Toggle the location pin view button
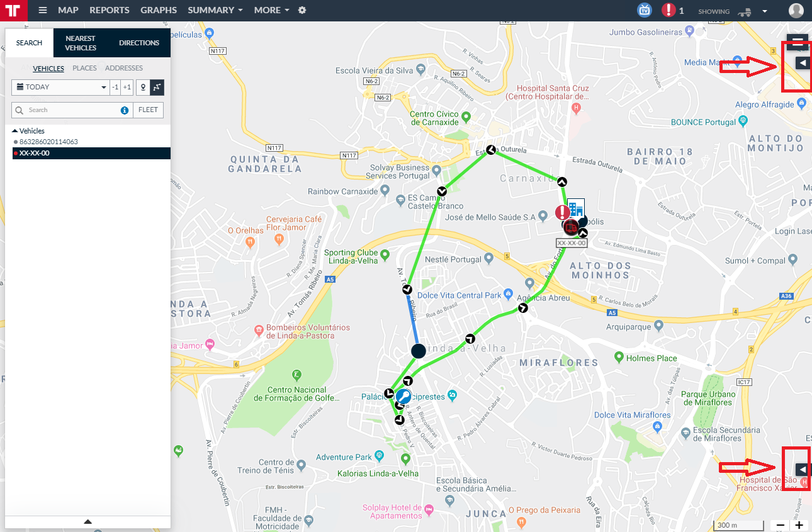 [x=143, y=88]
